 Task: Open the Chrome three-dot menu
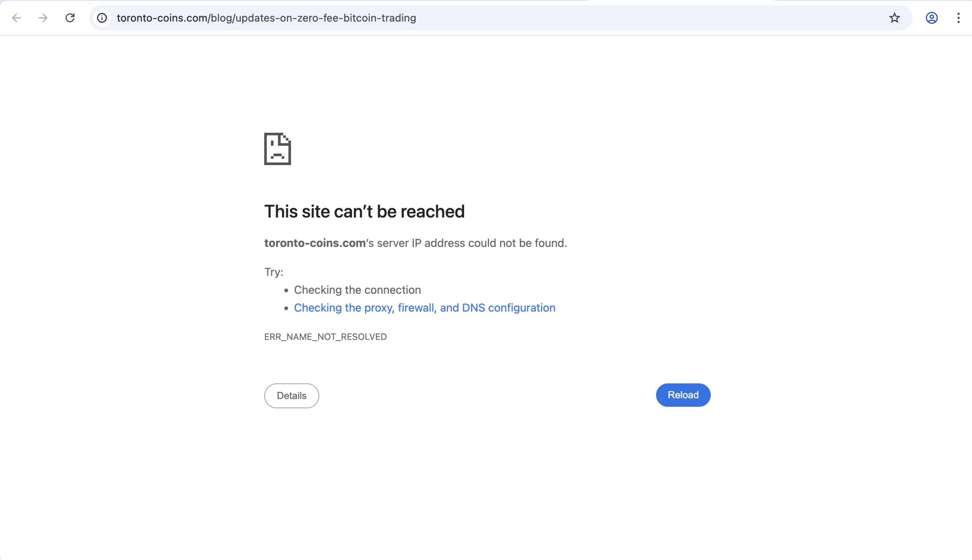pyautogui.click(x=958, y=18)
